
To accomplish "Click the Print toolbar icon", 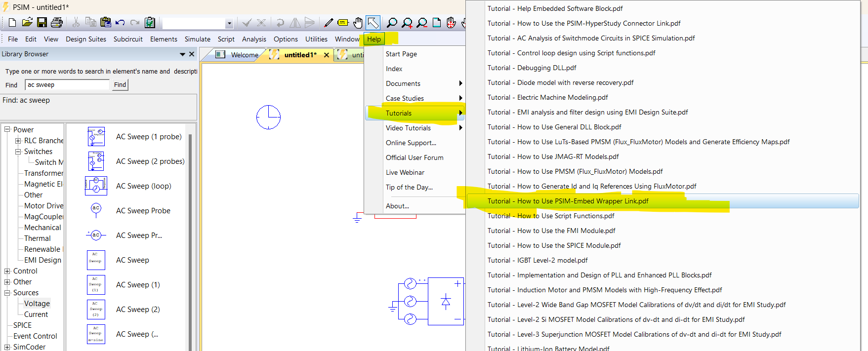I will coord(57,23).
